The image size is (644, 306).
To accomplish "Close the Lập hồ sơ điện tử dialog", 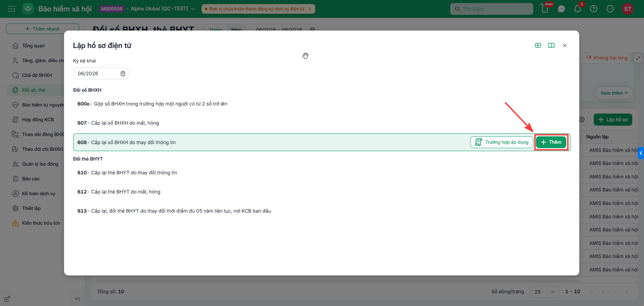I will pyautogui.click(x=565, y=45).
